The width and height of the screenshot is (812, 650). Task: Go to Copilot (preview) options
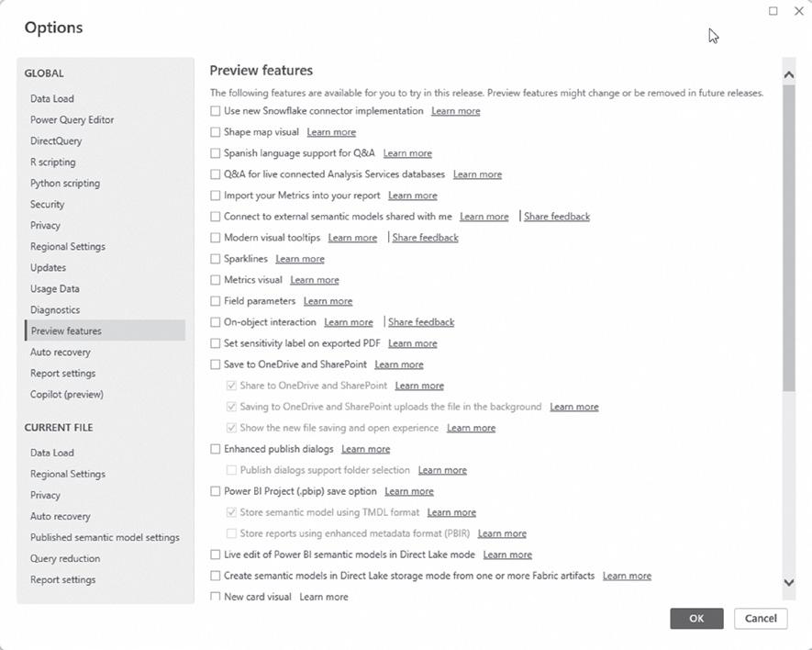(x=66, y=394)
